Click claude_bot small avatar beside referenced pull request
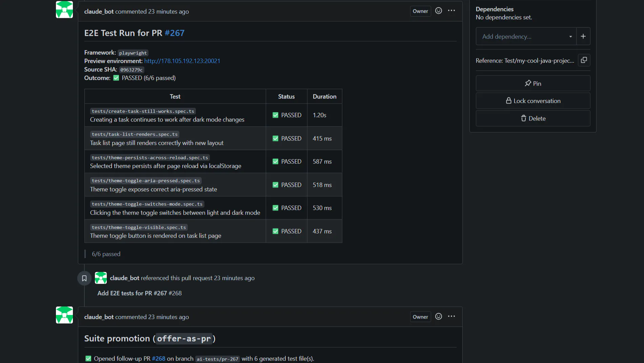 coord(101,278)
